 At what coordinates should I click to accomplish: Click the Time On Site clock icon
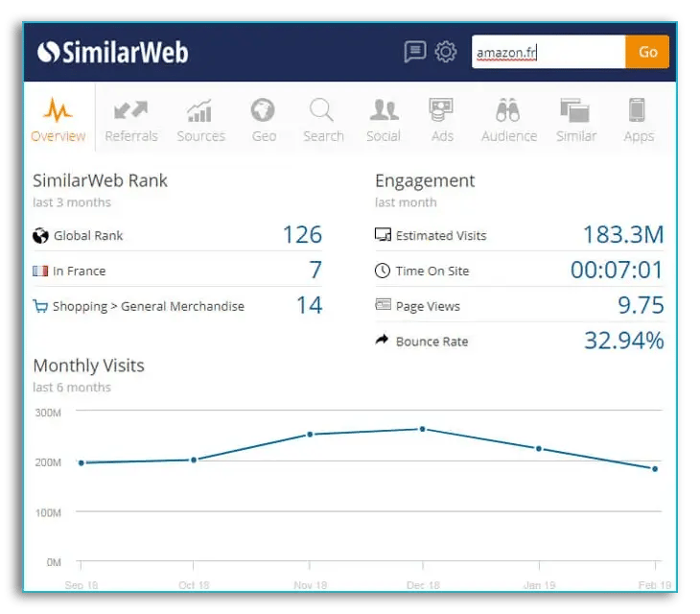[x=383, y=271]
